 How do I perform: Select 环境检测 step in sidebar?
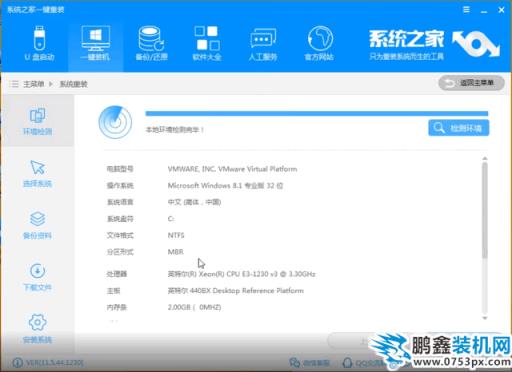pos(37,121)
